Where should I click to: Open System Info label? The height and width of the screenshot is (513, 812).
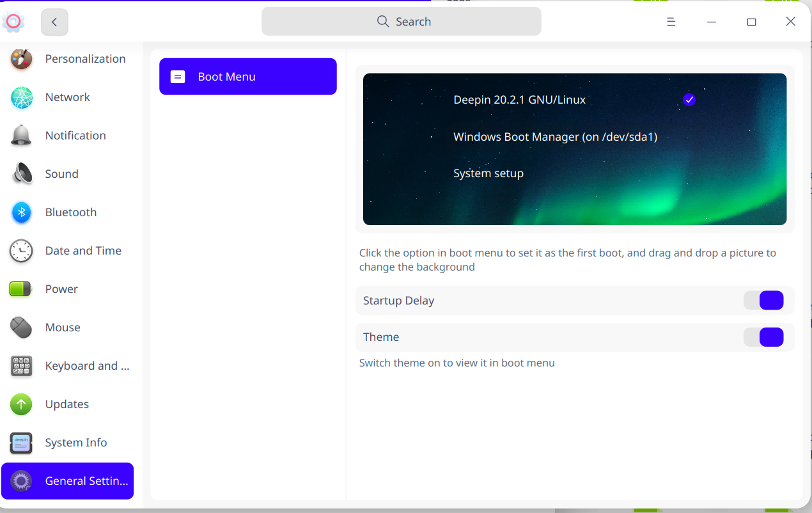(76, 443)
